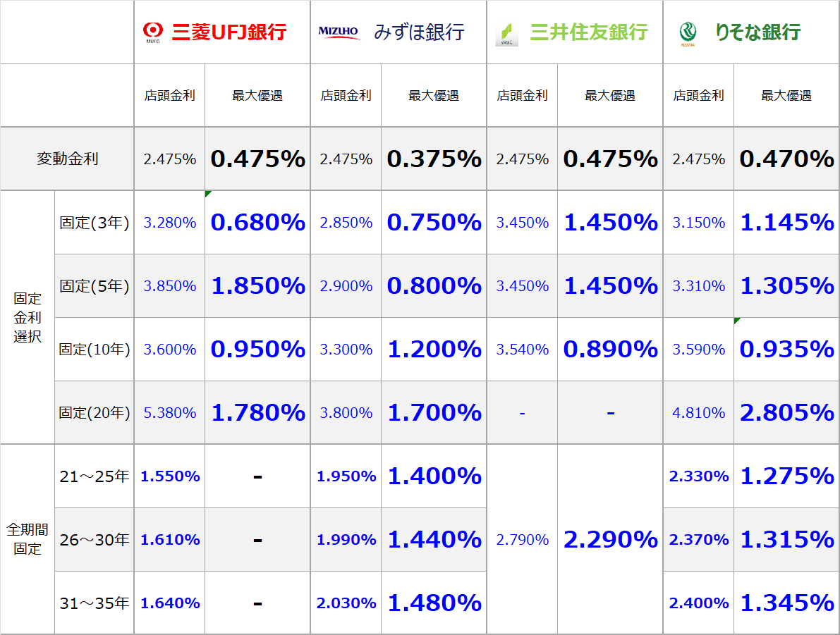The width and height of the screenshot is (840, 635).
Task: Select the りそな銀行 bank name heading
Action: (758, 32)
